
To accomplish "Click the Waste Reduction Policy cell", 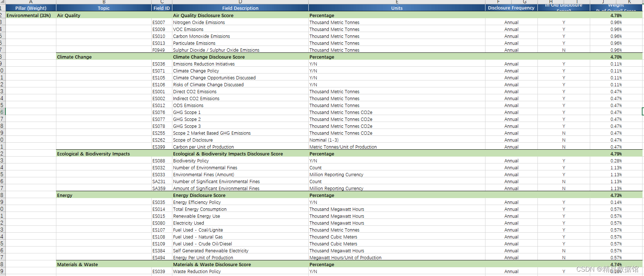I will (x=240, y=271).
